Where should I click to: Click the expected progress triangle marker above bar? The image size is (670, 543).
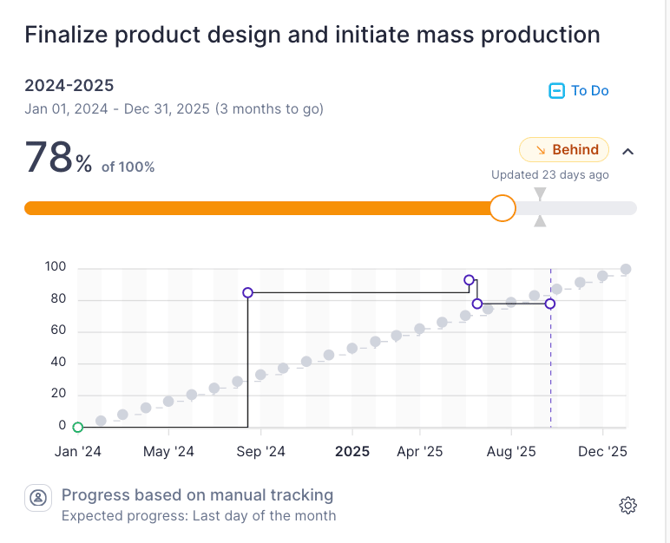tap(540, 193)
